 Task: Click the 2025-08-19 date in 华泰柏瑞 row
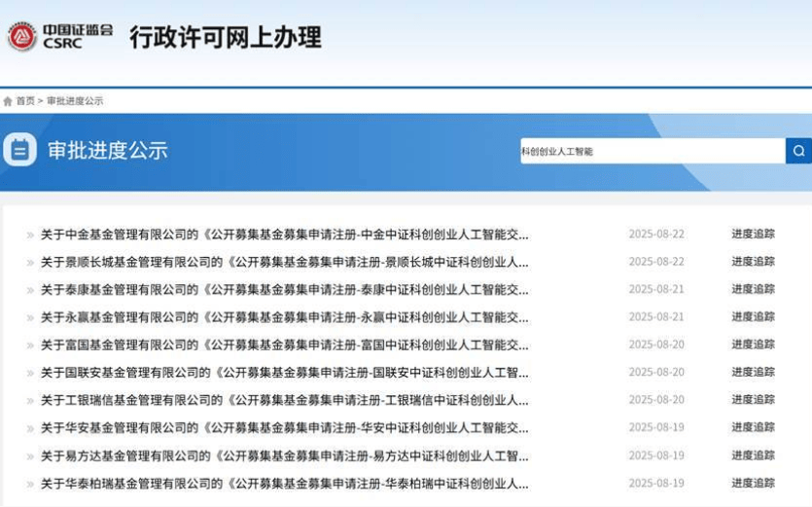pos(656,483)
